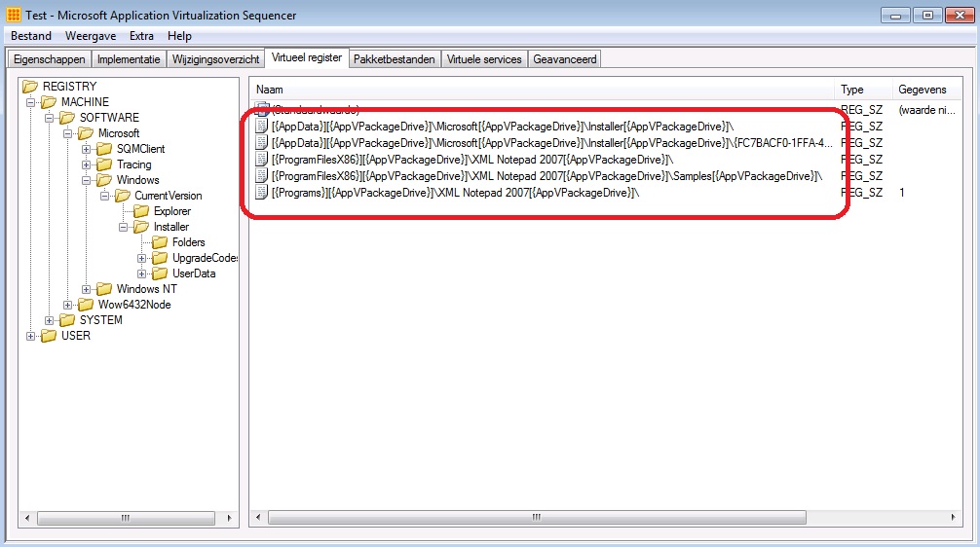Click the icon of the [{Programs}] registry value
Viewport: 980px width, 547px height.
tap(262, 193)
